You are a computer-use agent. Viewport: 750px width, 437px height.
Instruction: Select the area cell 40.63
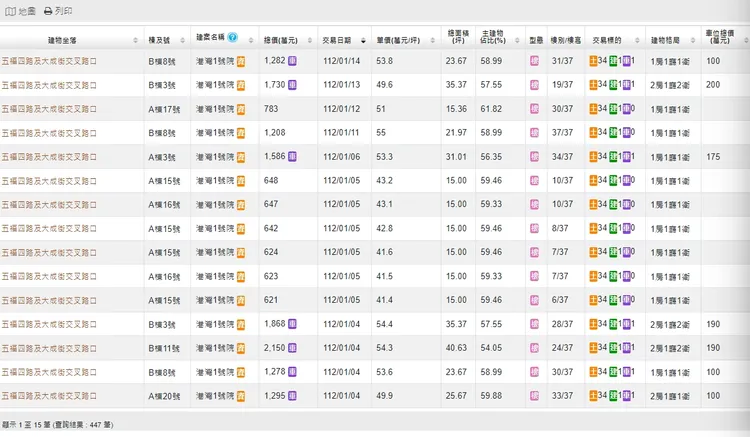456,348
